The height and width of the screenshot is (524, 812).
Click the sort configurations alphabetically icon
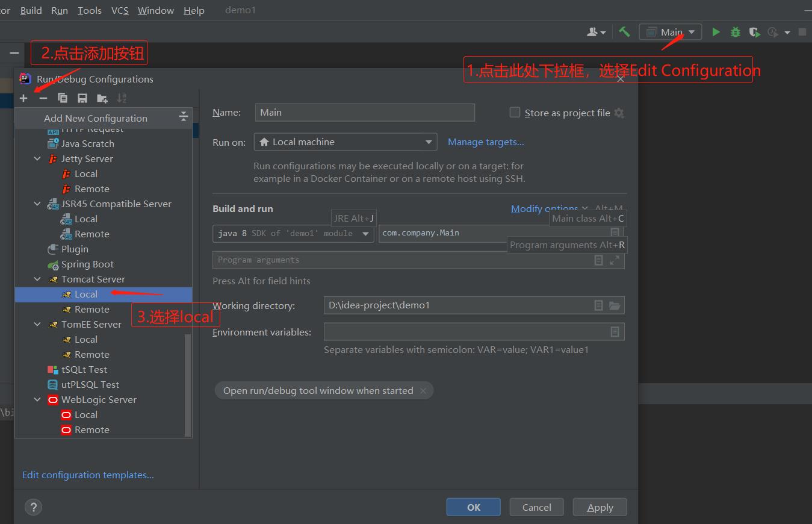coord(122,98)
